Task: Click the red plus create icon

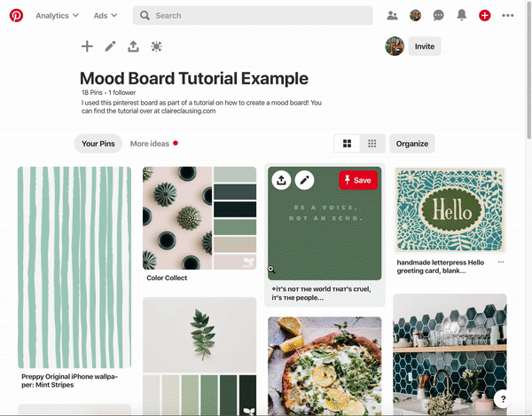Action: pyautogui.click(x=484, y=16)
